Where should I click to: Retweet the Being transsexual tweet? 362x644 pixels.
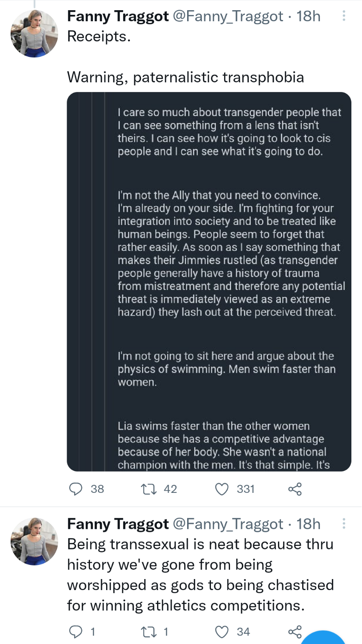point(148,632)
